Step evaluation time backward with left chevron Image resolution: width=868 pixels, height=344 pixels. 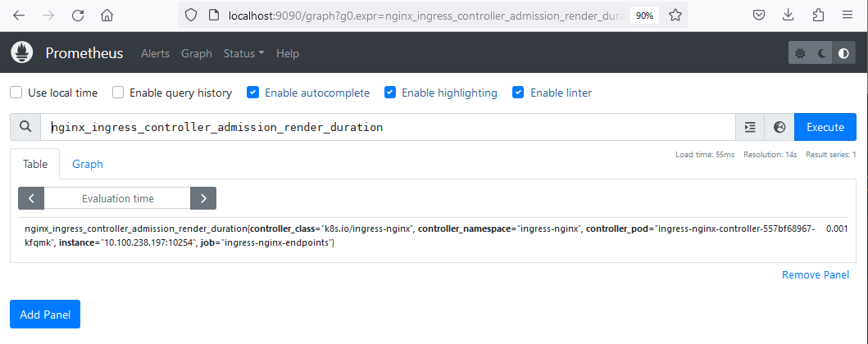tap(31, 198)
